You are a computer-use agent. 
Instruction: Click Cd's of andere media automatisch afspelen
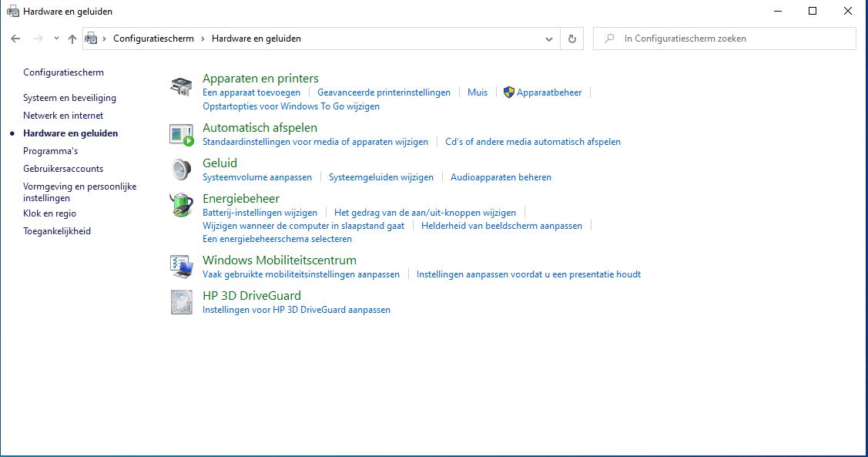click(532, 142)
